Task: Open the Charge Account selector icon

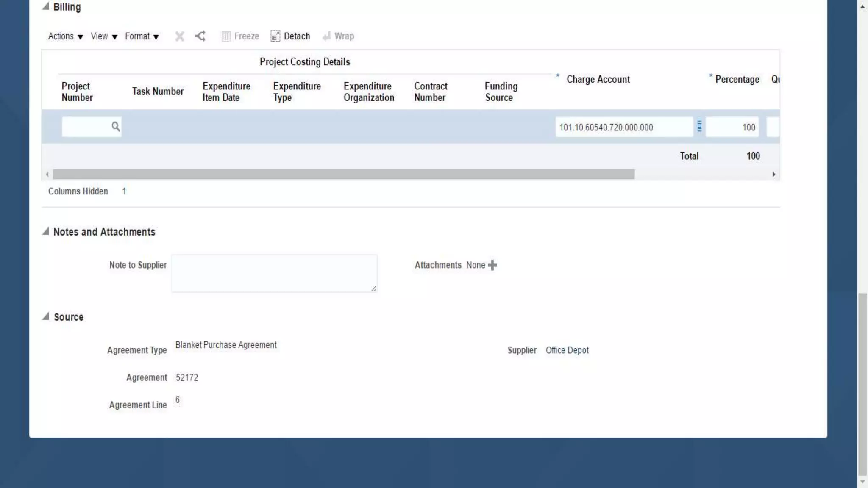Action: pyautogui.click(x=699, y=126)
